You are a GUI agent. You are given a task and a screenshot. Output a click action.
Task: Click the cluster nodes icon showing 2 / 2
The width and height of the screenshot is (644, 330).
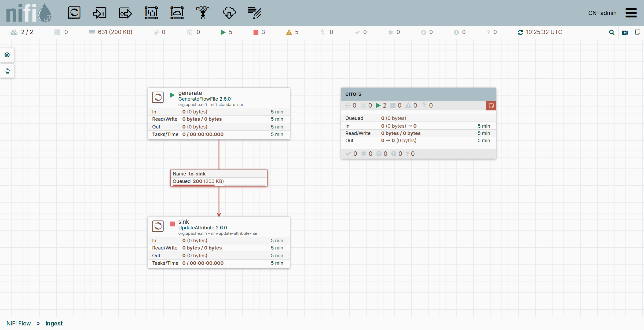(x=14, y=32)
